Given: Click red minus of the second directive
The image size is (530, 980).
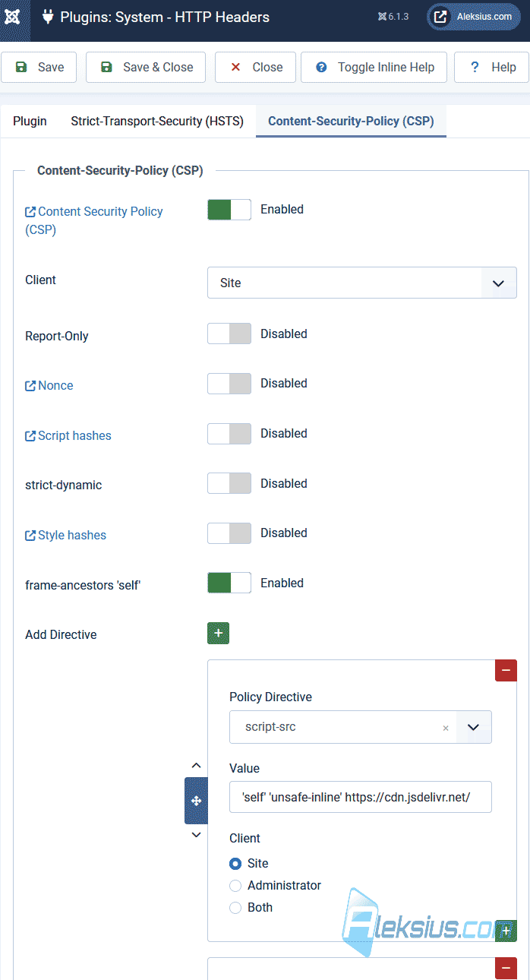Looking at the screenshot, I should point(506,969).
